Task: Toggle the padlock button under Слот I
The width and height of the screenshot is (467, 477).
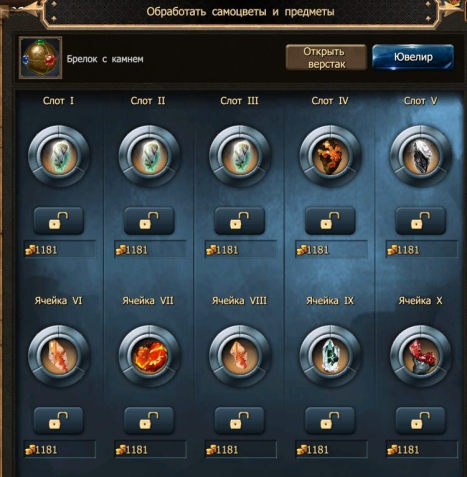Action: (59, 220)
